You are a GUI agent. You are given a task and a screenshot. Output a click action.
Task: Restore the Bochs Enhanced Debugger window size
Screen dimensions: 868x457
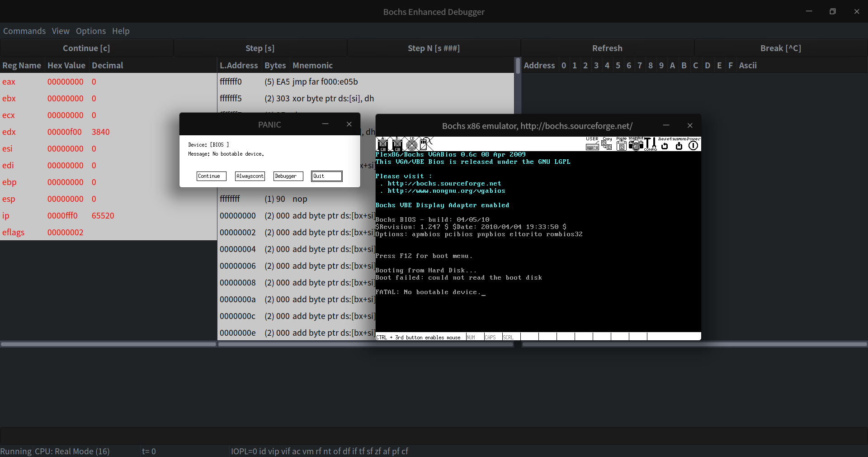832,11
